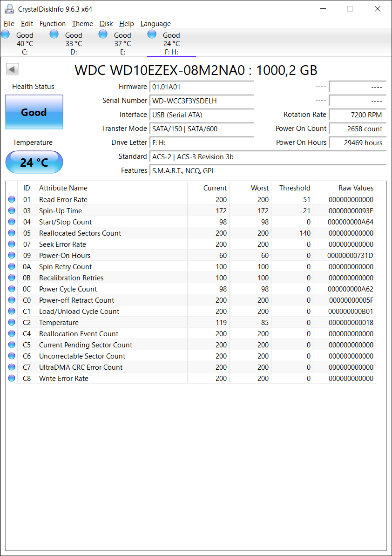The height and width of the screenshot is (556, 392).
Task: Click the Serial Number field
Action: click(201, 101)
